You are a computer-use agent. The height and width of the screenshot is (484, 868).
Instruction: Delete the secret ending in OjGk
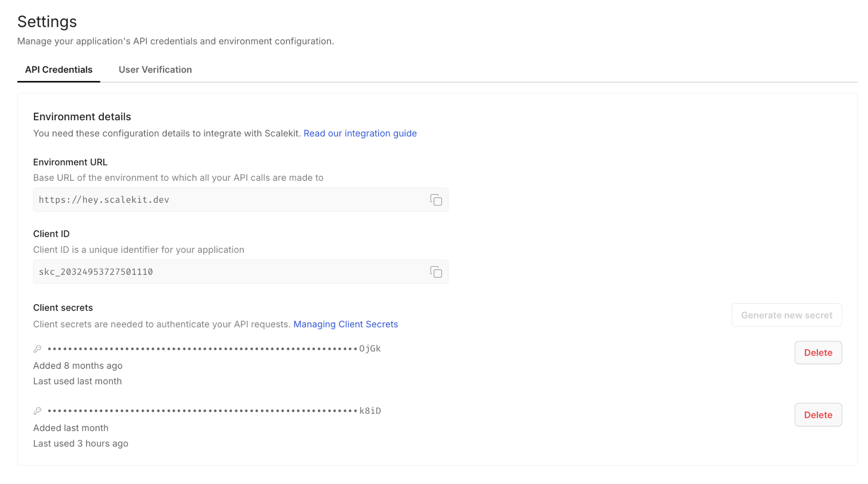[818, 353]
